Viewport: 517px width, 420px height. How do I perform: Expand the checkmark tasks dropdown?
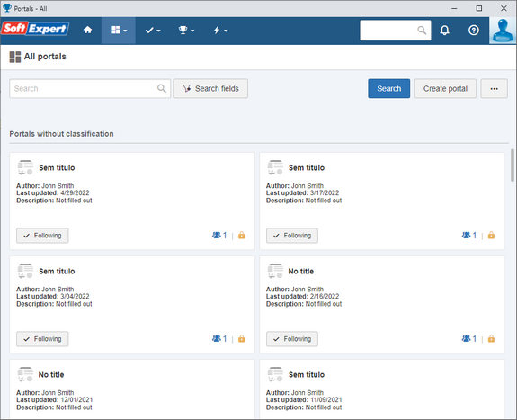click(x=153, y=31)
